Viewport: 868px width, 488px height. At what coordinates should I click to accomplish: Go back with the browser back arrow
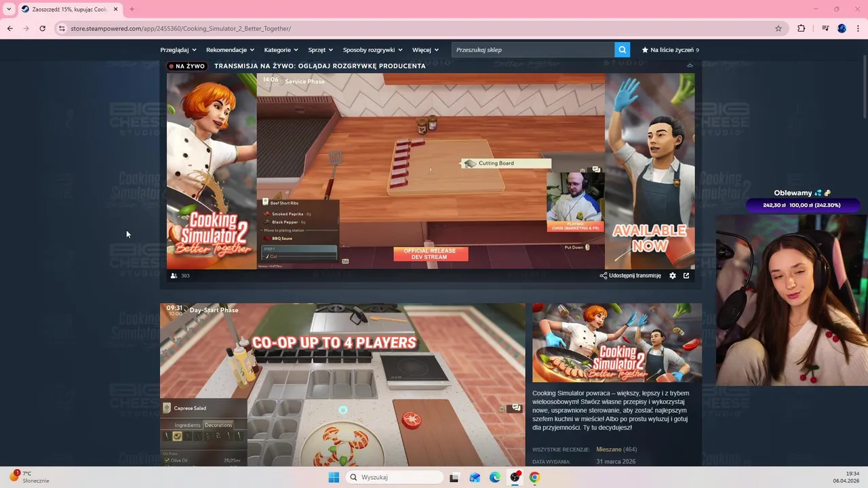click(x=10, y=28)
